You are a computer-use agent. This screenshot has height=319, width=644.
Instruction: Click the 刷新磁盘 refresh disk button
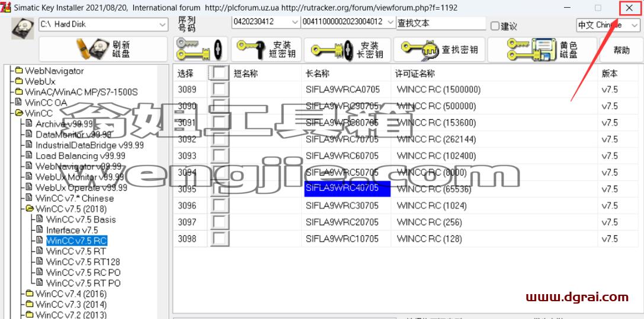click(103, 49)
